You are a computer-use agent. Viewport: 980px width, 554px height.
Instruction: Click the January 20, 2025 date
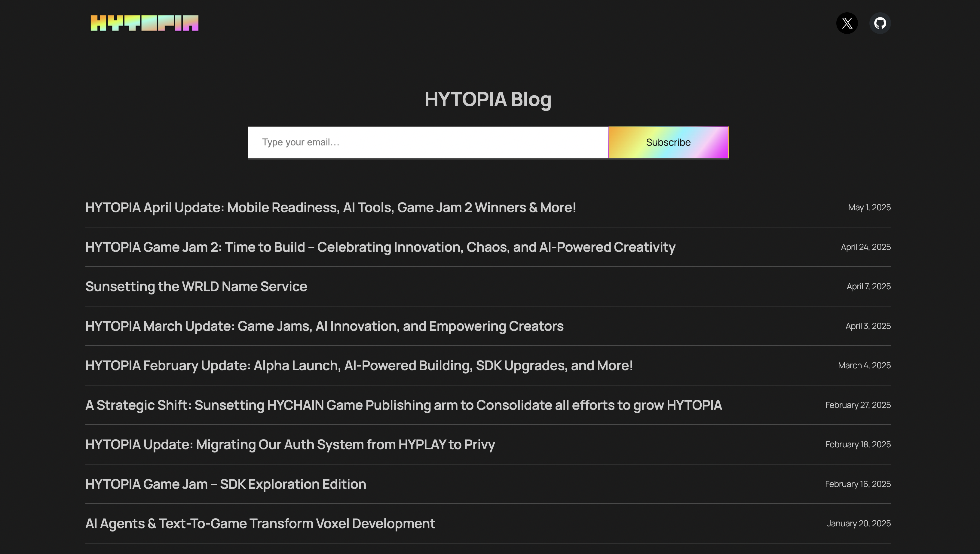(x=858, y=524)
